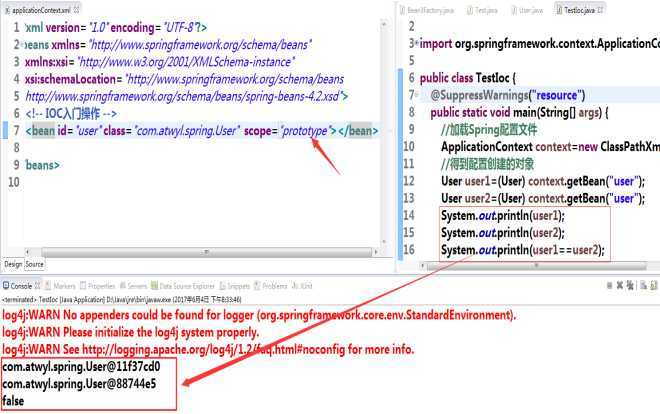Click the log4j "Please initialize" warning line
Screen dimensions: 660x414
tap(130, 332)
